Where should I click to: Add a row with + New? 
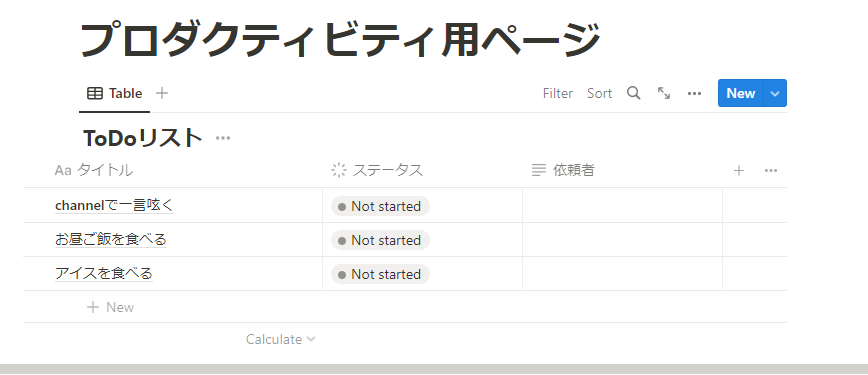pyautogui.click(x=111, y=307)
